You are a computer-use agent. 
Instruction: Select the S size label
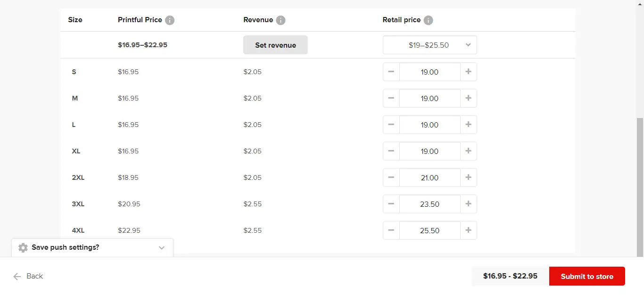74,72
